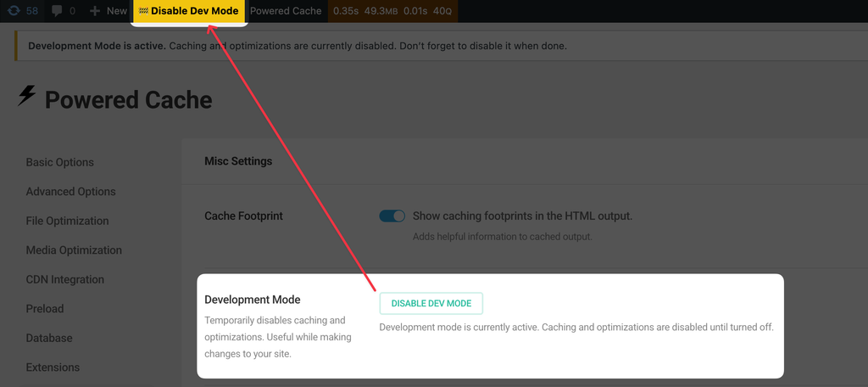
Task: Select the Preload sidebar item
Action: 45,309
